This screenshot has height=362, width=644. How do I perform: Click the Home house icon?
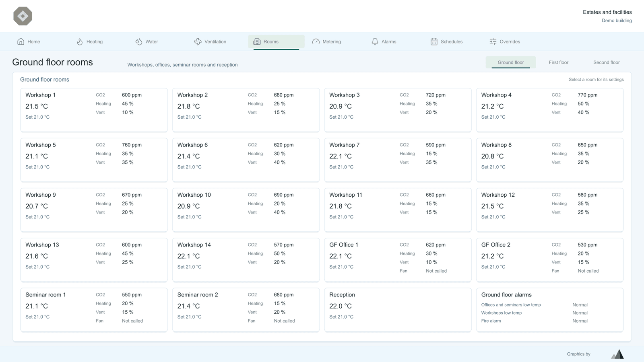point(21,41)
